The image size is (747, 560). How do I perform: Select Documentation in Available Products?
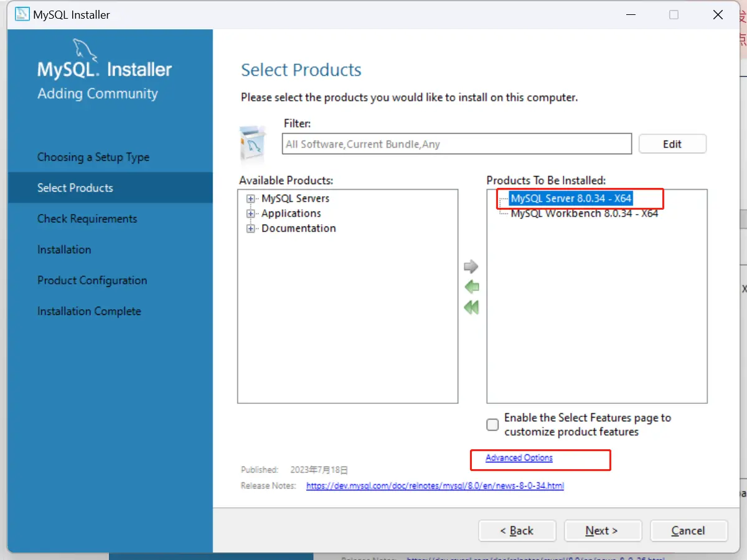coord(299,228)
